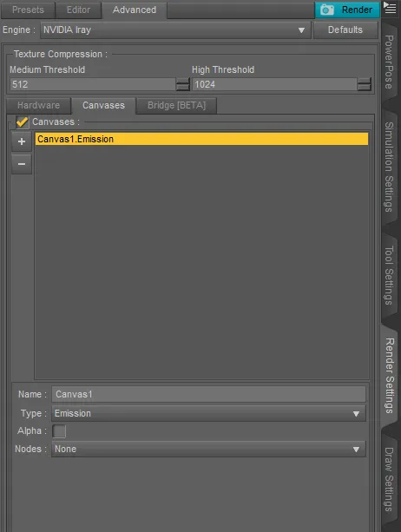Toggle the Alpha checkbox
The height and width of the screenshot is (532, 401).
coord(59,431)
